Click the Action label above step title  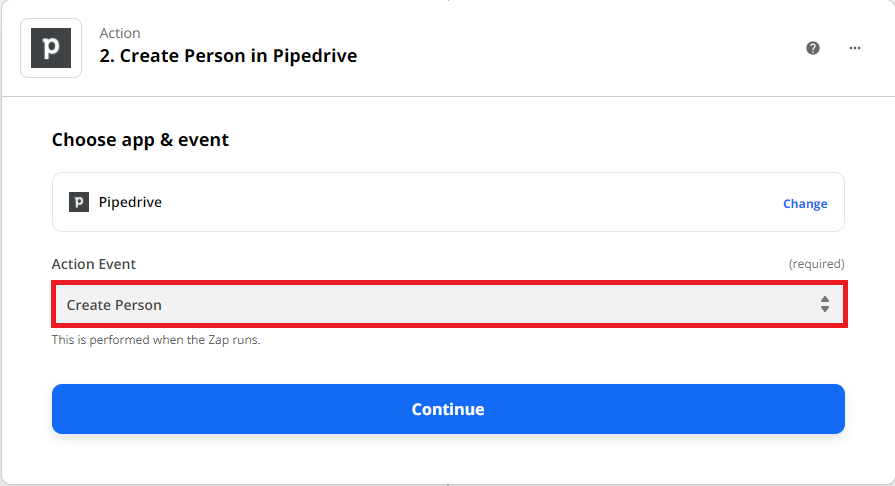120,33
